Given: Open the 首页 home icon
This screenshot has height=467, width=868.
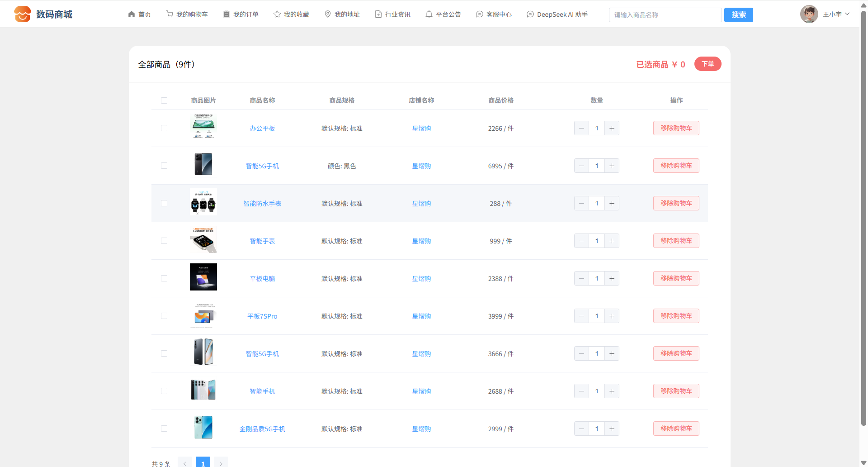Looking at the screenshot, I should tap(132, 14).
